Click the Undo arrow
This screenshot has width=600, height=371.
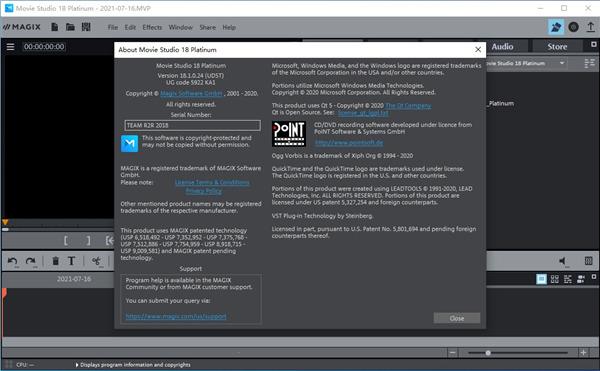tap(12, 261)
